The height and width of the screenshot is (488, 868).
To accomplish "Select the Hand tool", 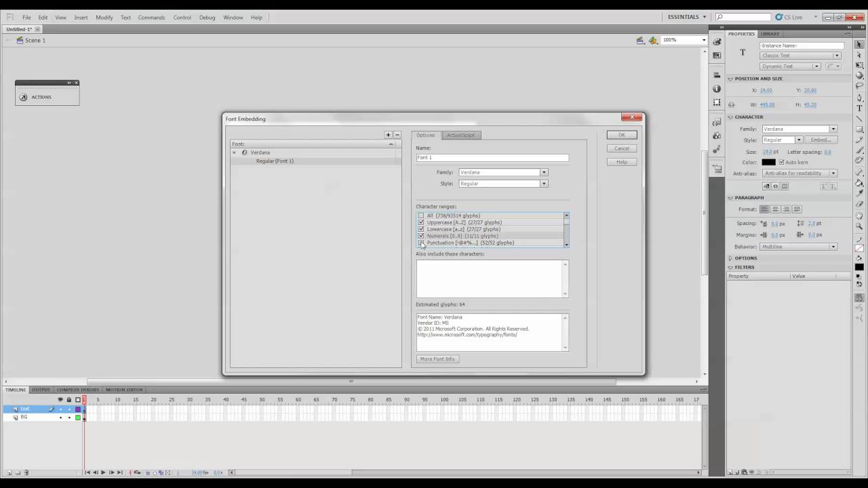I will pyautogui.click(x=859, y=216).
